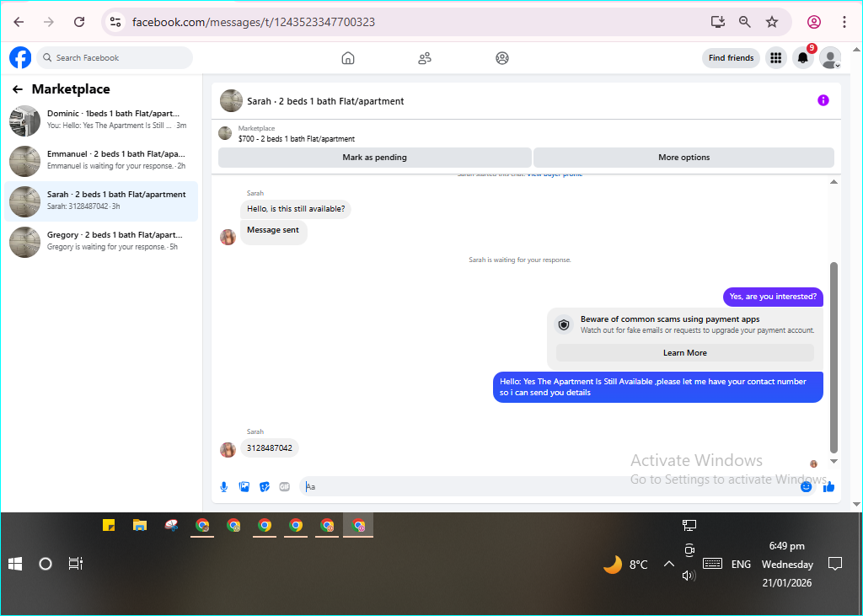Image resolution: width=863 pixels, height=616 pixels.
Task: Click the 'Message sent' bubble
Action: click(x=273, y=232)
